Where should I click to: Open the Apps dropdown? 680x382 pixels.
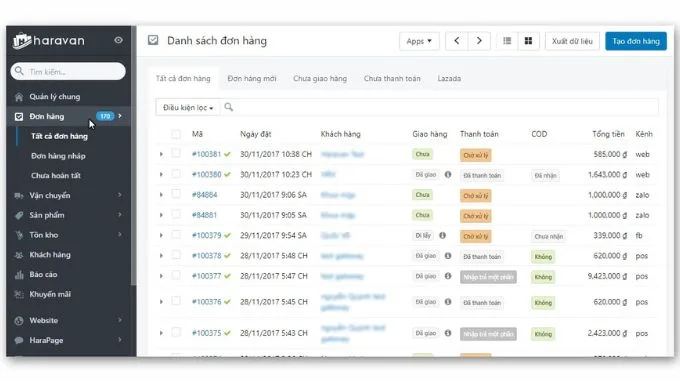tap(419, 41)
